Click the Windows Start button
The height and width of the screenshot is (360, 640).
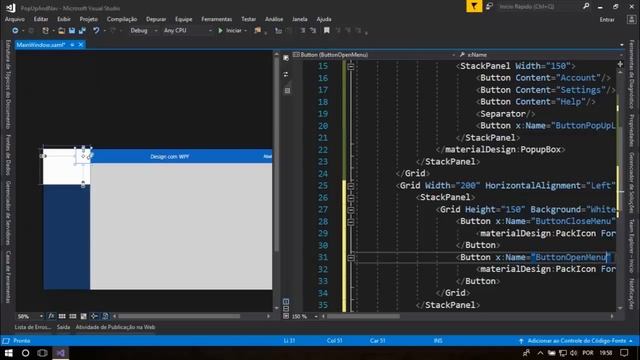tap(9, 353)
